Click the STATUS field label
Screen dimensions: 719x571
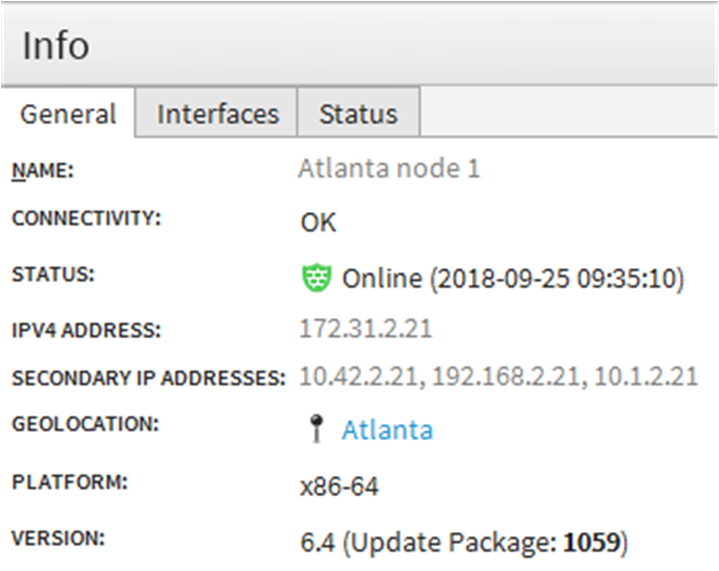coord(53,274)
